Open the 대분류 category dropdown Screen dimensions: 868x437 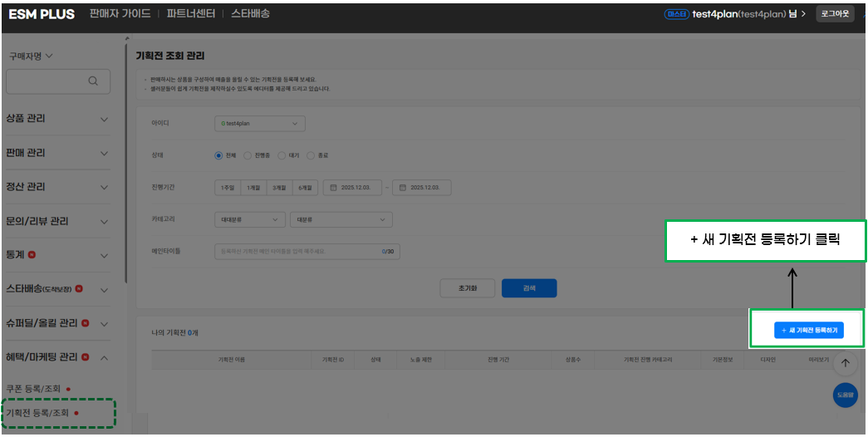[341, 219]
